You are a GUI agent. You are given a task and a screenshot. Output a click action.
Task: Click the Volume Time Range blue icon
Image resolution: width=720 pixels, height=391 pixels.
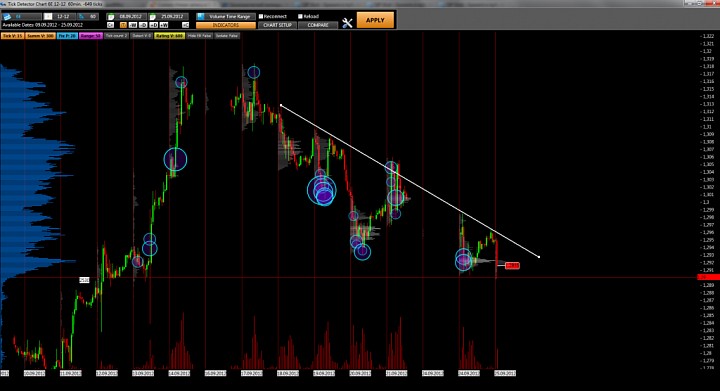point(200,16)
